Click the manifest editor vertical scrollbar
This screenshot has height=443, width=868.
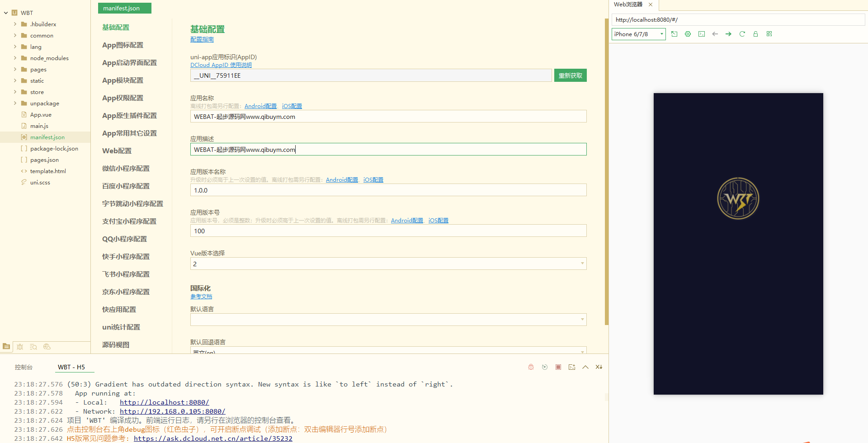606,172
